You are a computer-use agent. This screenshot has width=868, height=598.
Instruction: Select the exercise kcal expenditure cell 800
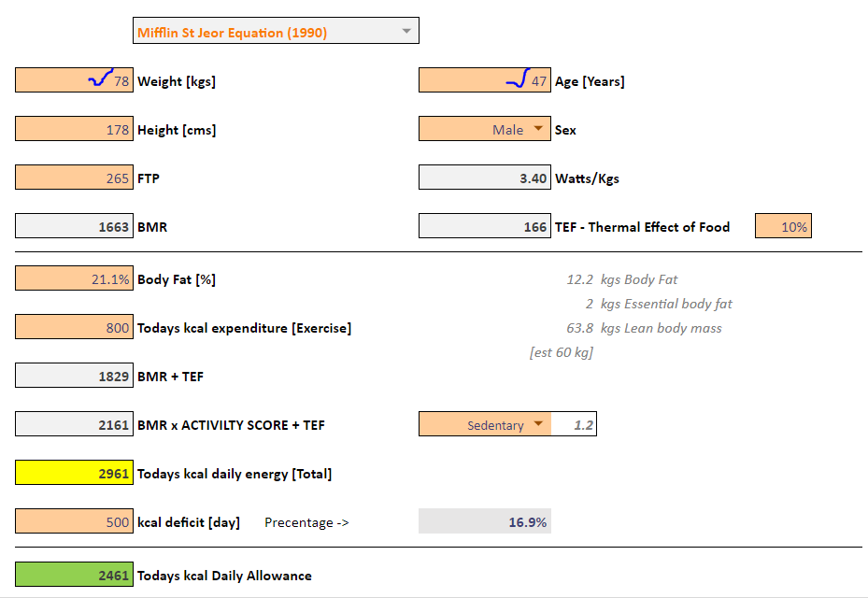point(74,328)
